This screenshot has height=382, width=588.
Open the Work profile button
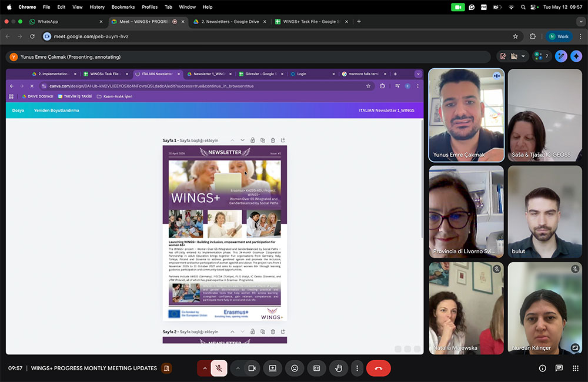coord(559,36)
